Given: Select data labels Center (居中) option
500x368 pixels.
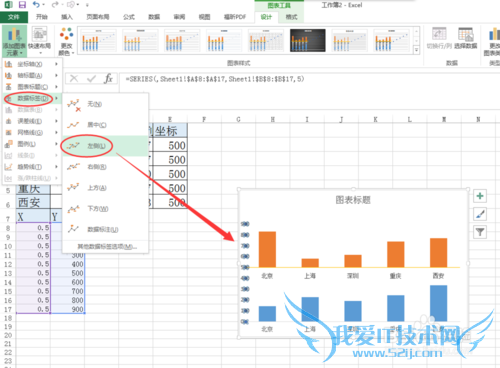Looking at the screenshot, I should (x=105, y=125).
